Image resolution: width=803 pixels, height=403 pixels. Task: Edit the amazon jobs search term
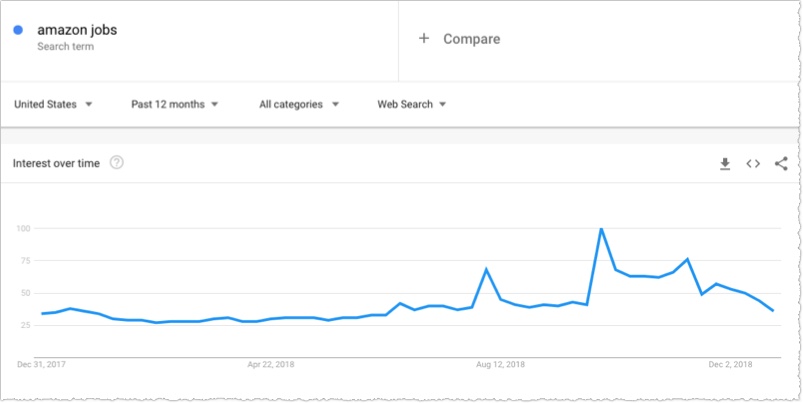77,30
